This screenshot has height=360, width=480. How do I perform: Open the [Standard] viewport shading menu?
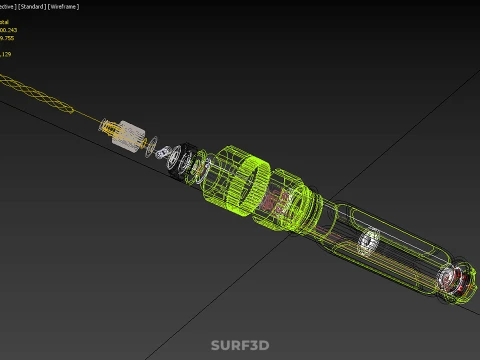(32, 7)
